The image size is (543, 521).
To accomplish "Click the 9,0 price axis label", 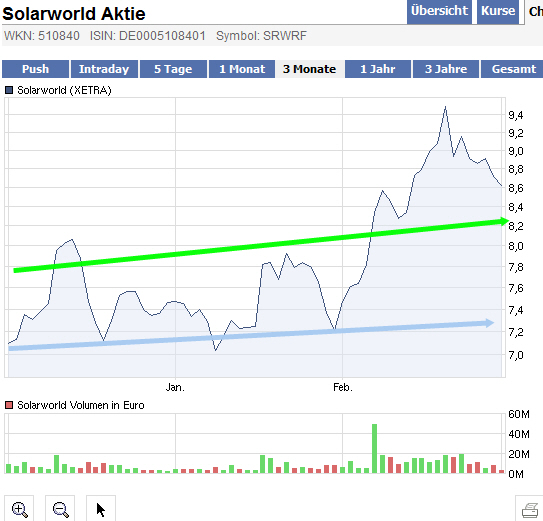I will [x=516, y=151].
